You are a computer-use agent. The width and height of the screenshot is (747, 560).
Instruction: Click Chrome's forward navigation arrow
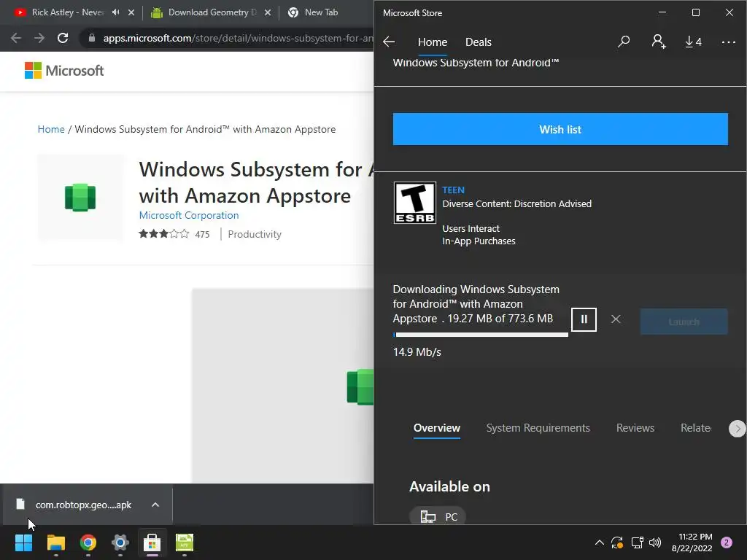pos(39,38)
